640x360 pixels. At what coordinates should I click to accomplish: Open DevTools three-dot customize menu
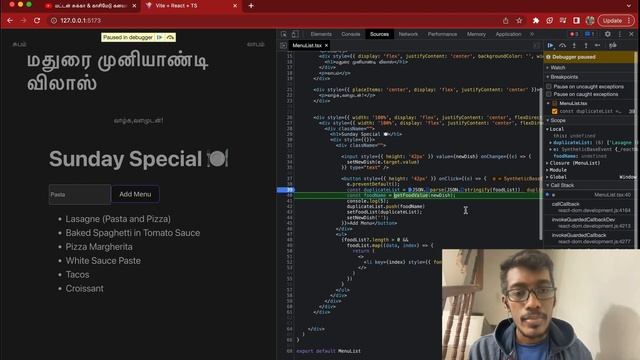[x=620, y=34]
